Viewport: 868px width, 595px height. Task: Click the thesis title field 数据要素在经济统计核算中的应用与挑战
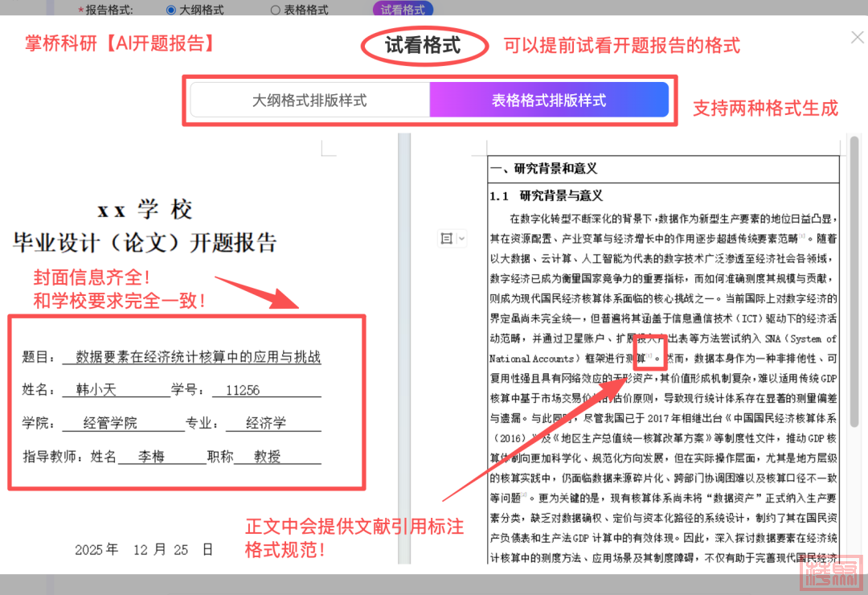tap(198, 357)
